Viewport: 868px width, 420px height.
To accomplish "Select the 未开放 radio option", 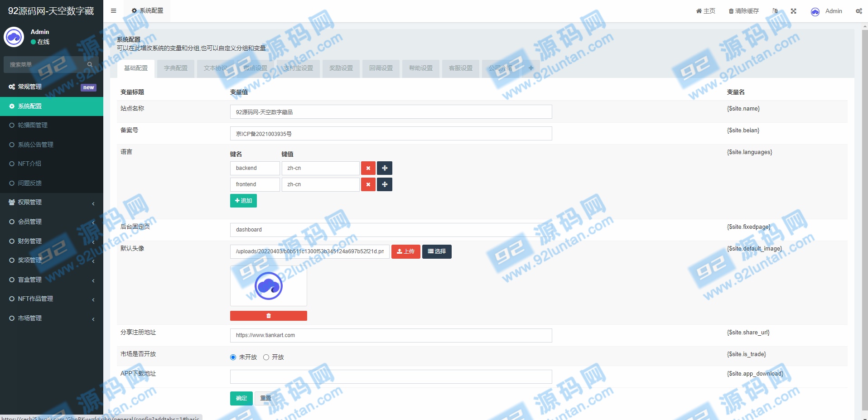I will (x=233, y=357).
